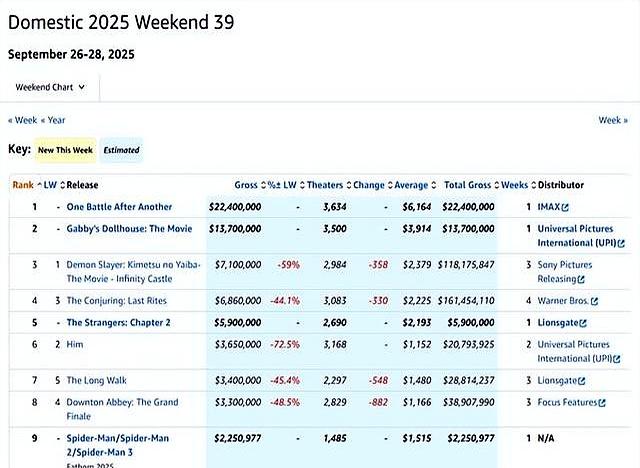Sort by Total Gross column header

[468, 185]
